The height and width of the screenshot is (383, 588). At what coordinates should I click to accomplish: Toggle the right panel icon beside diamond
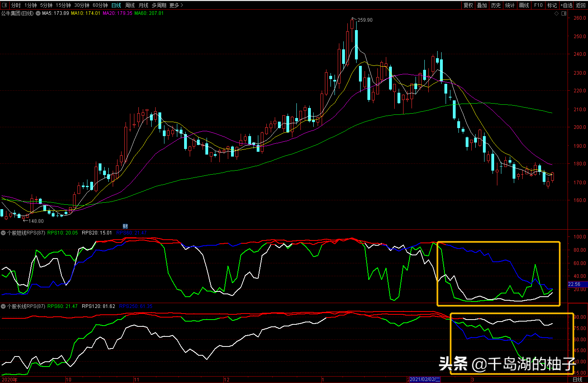(x=564, y=14)
